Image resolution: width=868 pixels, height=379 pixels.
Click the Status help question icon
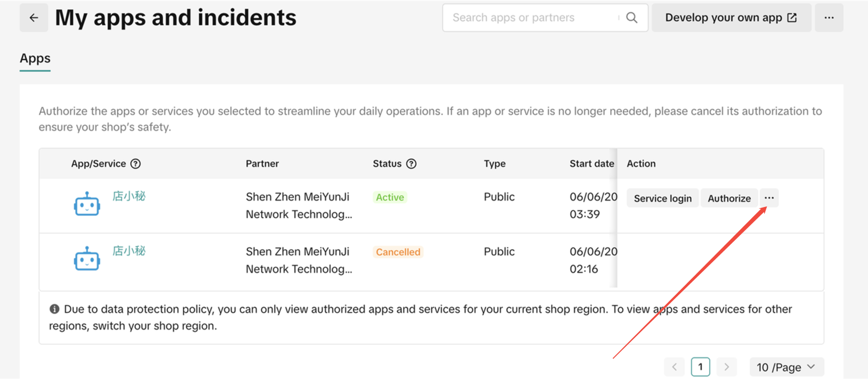(411, 164)
